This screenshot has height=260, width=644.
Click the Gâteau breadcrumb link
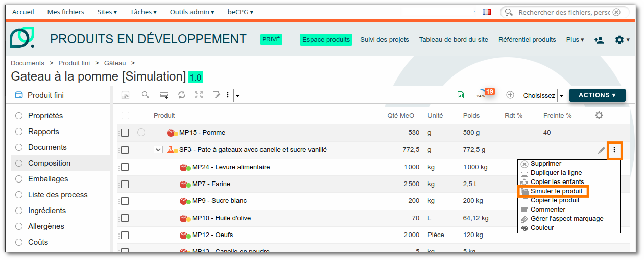click(x=115, y=63)
